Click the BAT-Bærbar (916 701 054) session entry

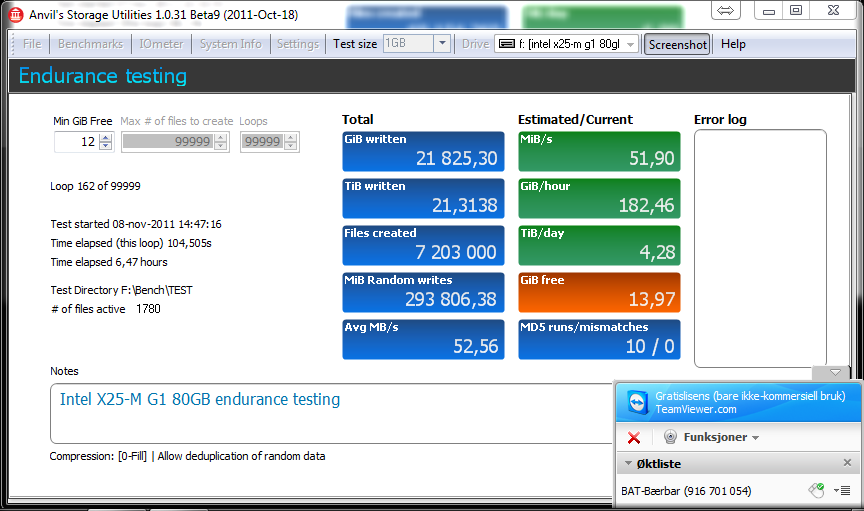click(x=686, y=491)
